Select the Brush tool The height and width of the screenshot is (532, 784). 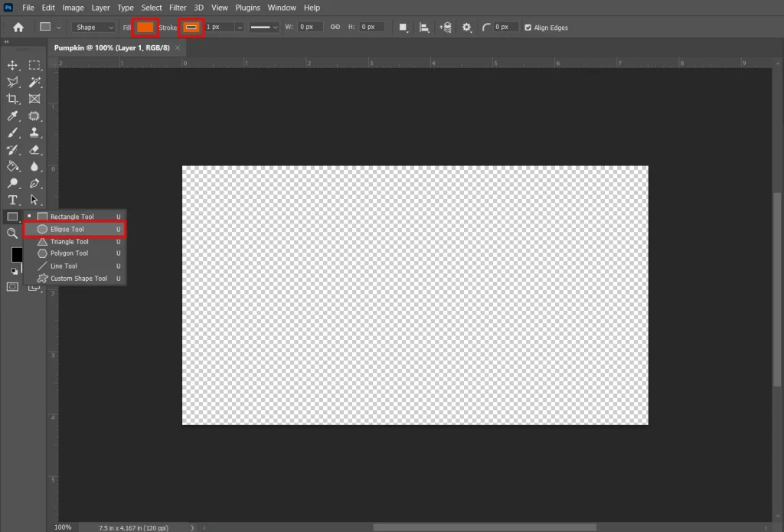pyautogui.click(x=12, y=133)
